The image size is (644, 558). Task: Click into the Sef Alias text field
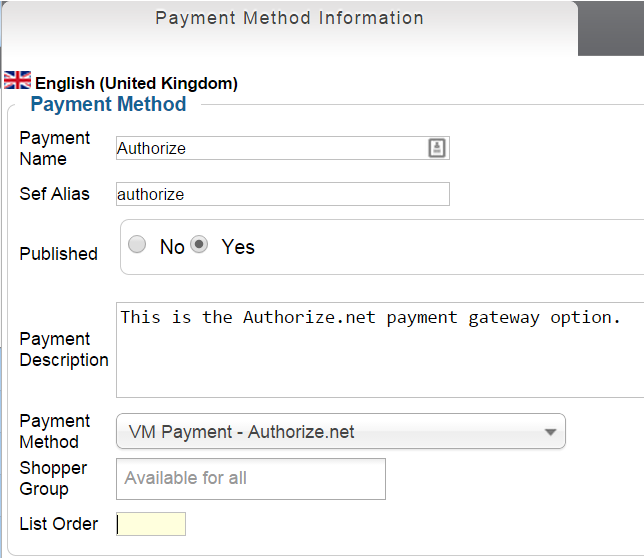pos(283,194)
